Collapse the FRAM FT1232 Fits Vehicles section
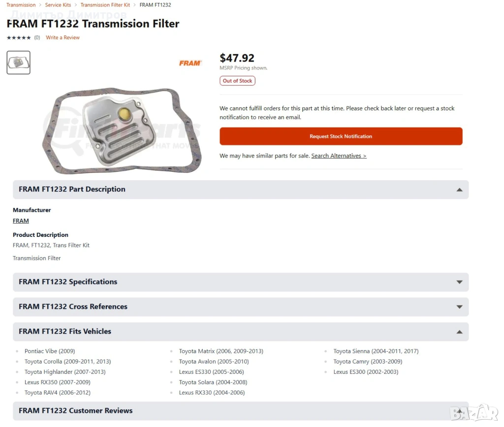Screen dimensions: 504x427 pos(459,332)
